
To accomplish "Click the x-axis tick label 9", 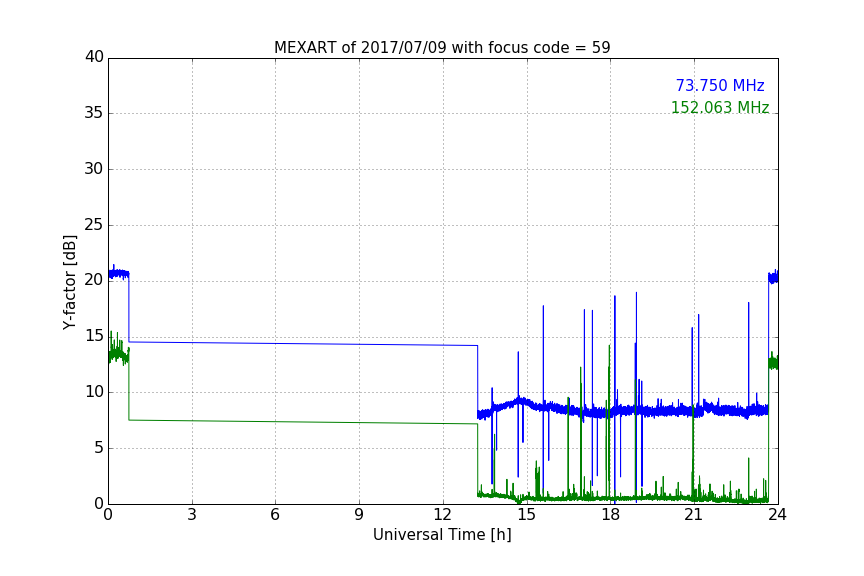I will (x=359, y=515).
